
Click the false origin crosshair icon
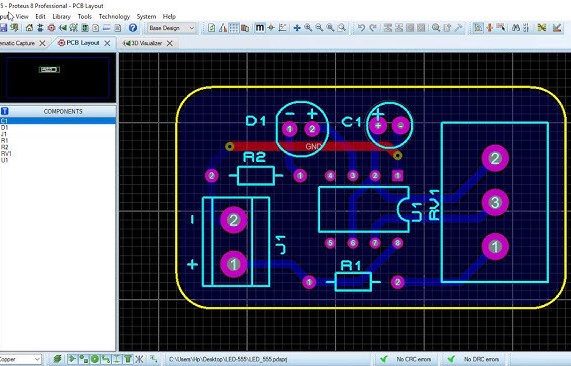tap(271, 28)
